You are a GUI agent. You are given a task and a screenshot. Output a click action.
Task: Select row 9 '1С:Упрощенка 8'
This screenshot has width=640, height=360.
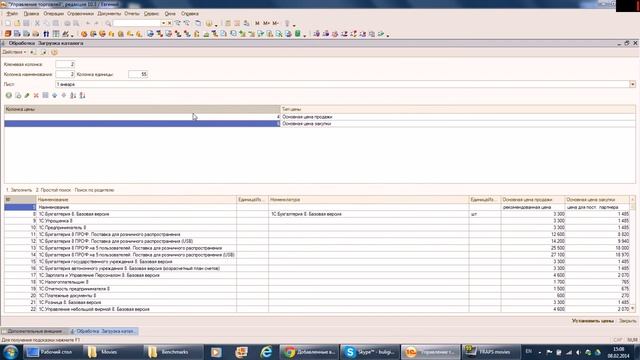tap(317, 221)
